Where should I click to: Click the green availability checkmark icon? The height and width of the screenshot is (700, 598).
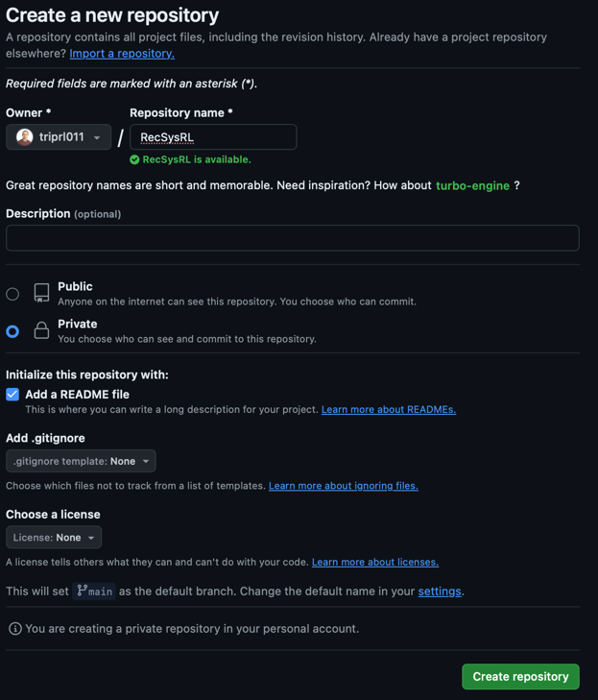[x=134, y=159]
